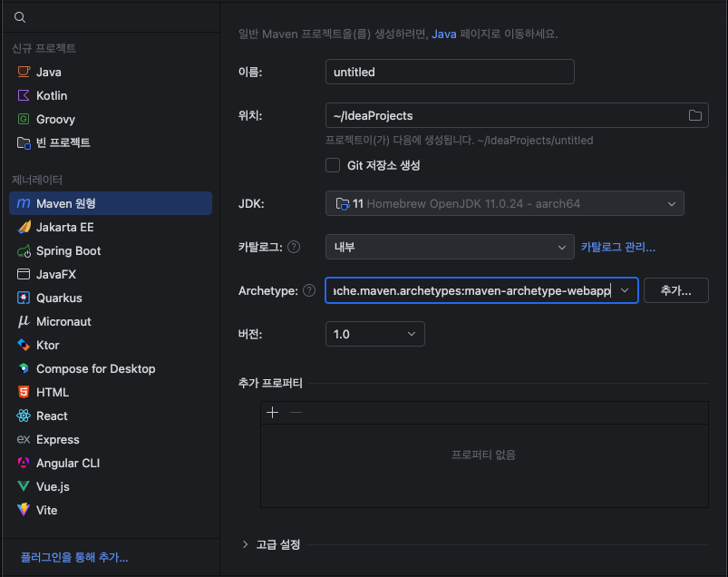The height and width of the screenshot is (577, 728).
Task: Select the Compose for Desktop icon
Action: tap(24, 368)
